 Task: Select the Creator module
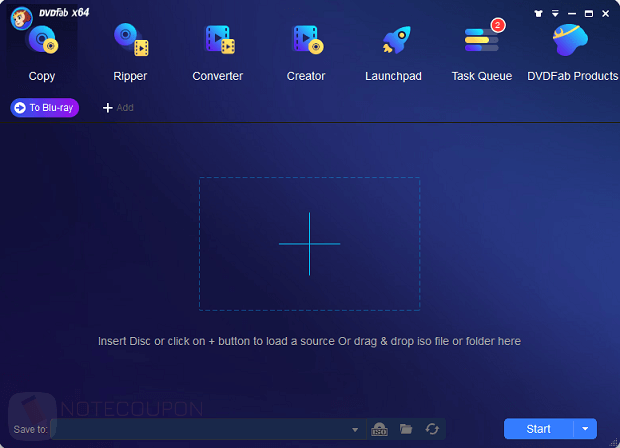(306, 52)
